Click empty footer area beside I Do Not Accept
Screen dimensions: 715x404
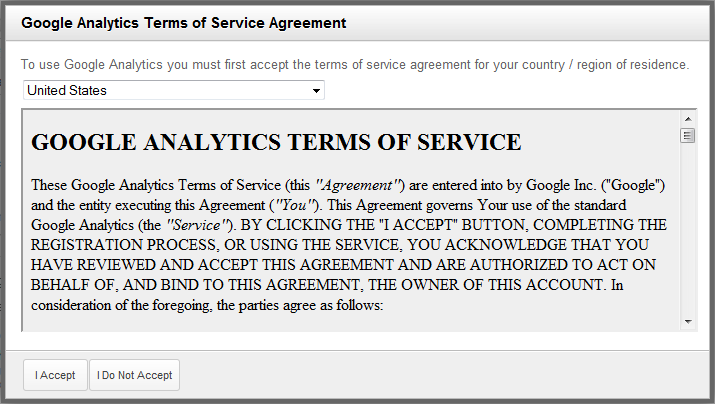[442, 375]
